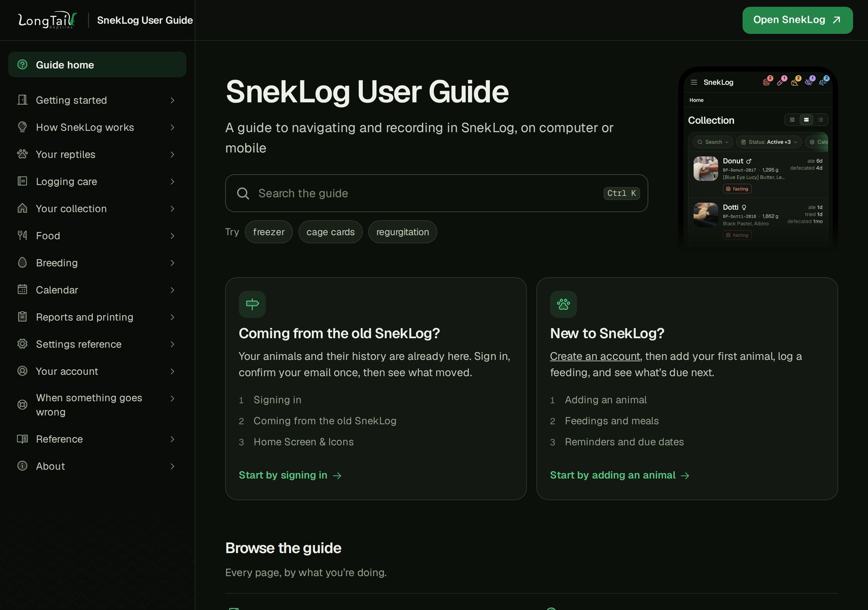
Task: Open the Calendar sidebar section
Action: point(97,290)
